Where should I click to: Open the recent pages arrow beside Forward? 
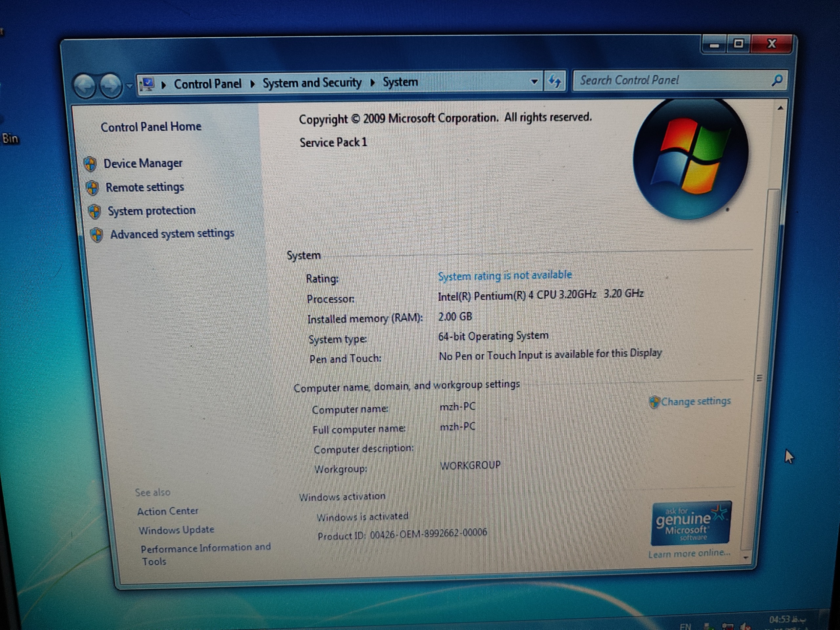click(x=129, y=86)
